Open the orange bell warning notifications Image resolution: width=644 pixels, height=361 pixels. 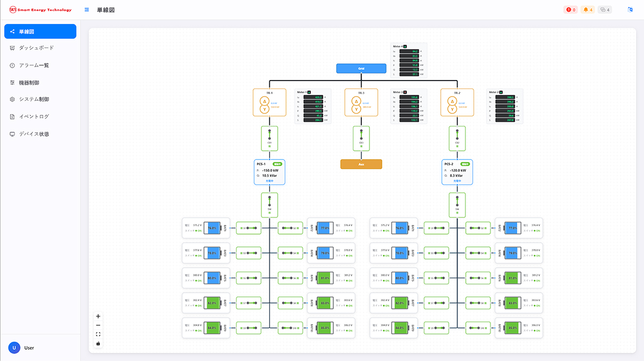click(x=587, y=10)
